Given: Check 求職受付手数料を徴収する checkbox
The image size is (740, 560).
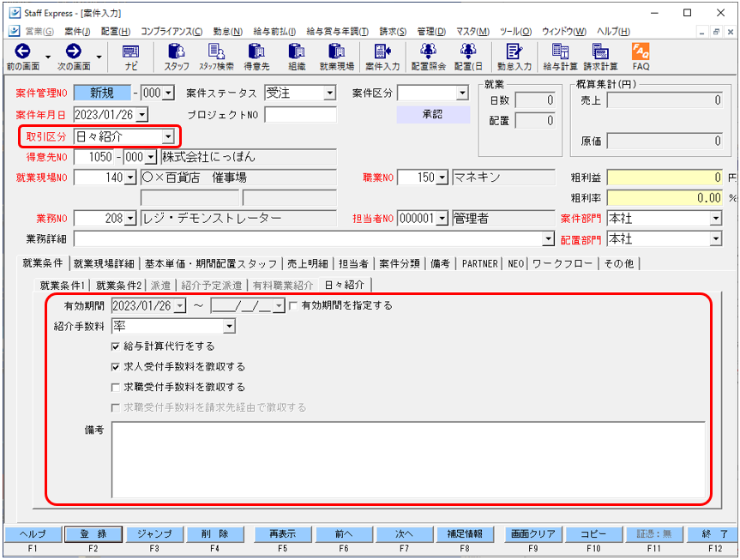Looking at the screenshot, I should tap(115, 387).
